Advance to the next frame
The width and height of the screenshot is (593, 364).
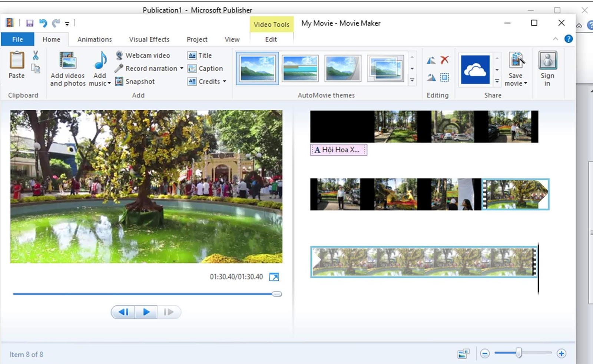point(169,312)
